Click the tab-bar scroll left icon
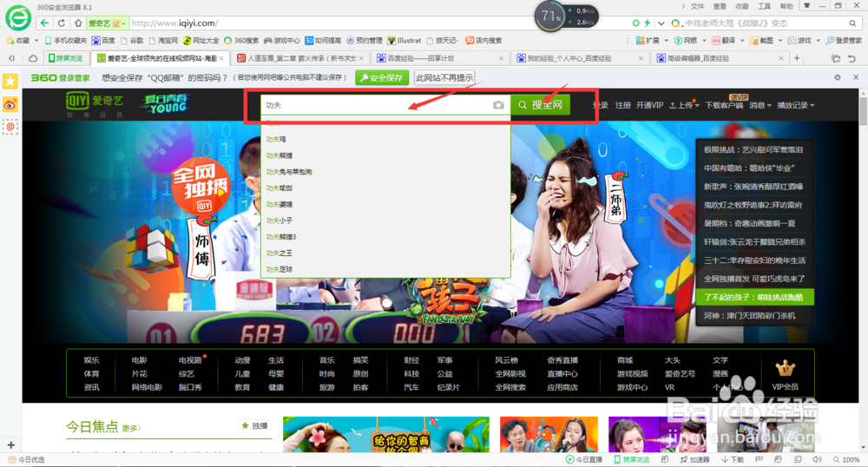Image resolution: width=868 pixels, height=467 pixels. pos(11,58)
